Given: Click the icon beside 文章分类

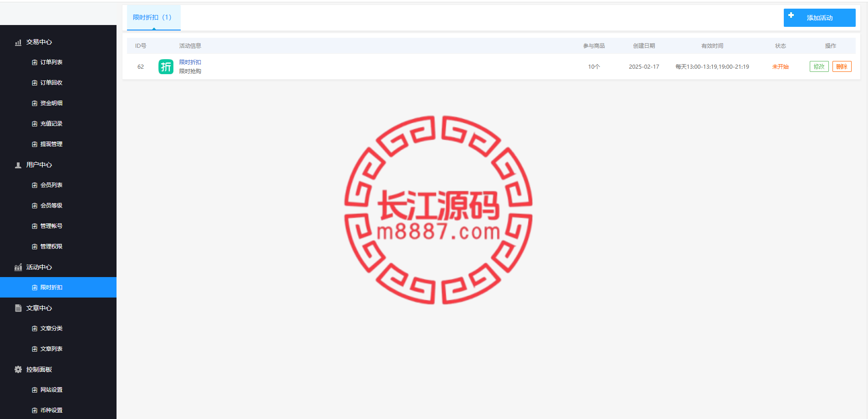Looking at the screenshot, I should [35, 328].
